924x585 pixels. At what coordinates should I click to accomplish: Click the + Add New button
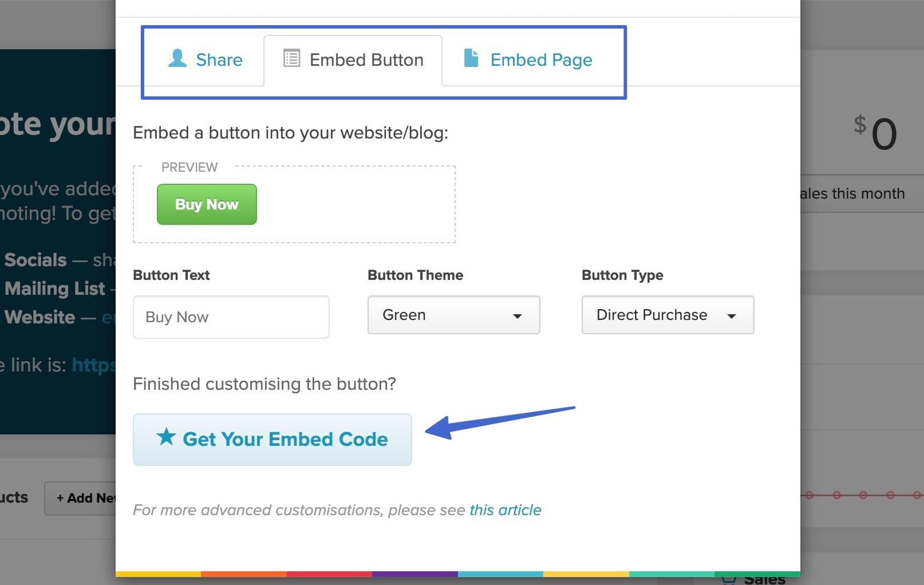point(86,498)
